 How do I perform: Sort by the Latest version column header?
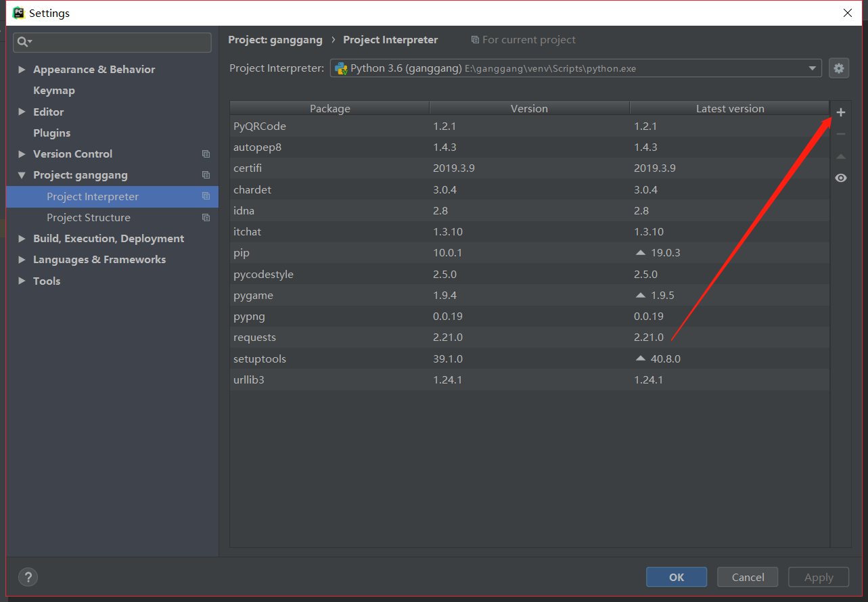pyautogui.click(x=730, y=108)
